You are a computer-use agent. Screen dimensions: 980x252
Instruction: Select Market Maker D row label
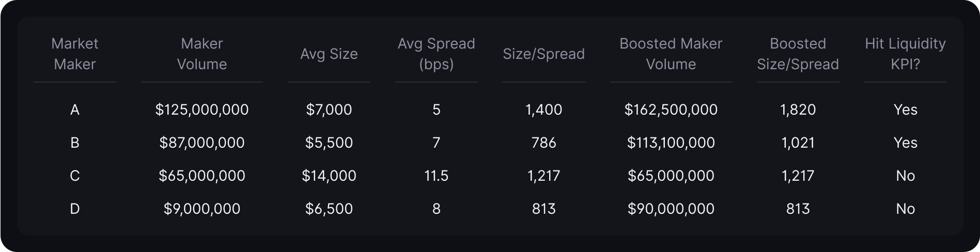(x=74, y=209)
